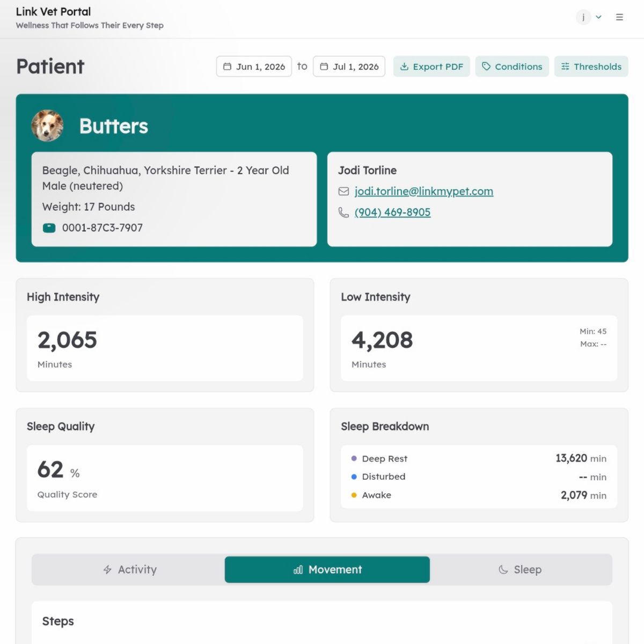Click the user avatar letter j
The image size is (644, 644).
coord(583,17)
